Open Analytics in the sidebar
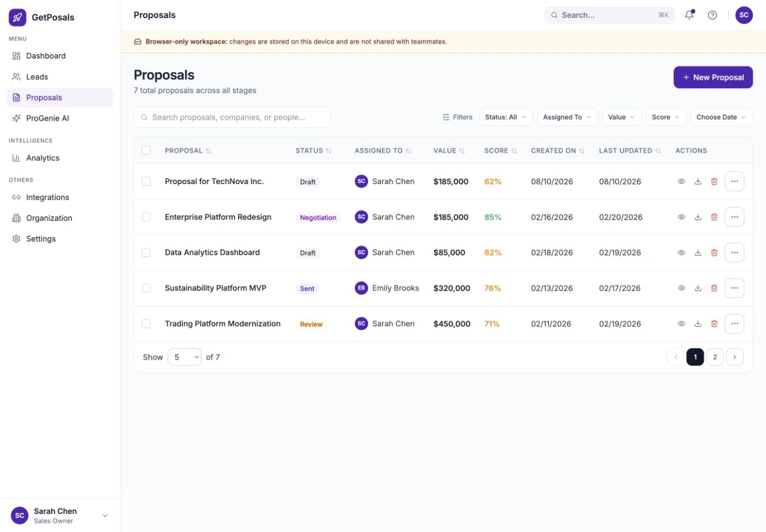This screenshot has height=532, width=766. point(60,158)
